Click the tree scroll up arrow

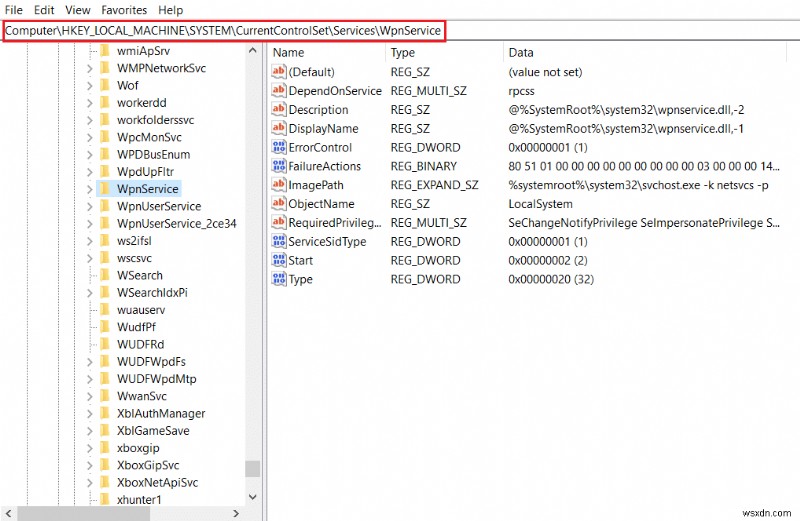tap(253, 51)
